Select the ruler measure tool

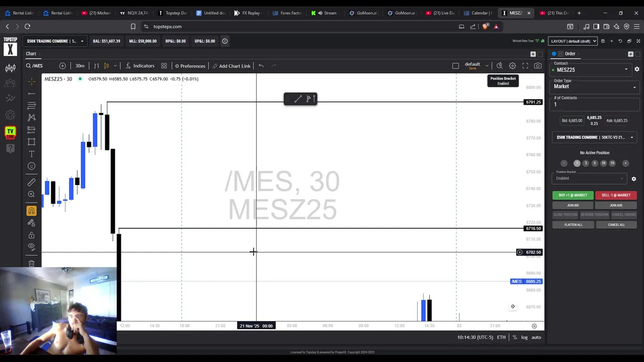click(31, 182)
